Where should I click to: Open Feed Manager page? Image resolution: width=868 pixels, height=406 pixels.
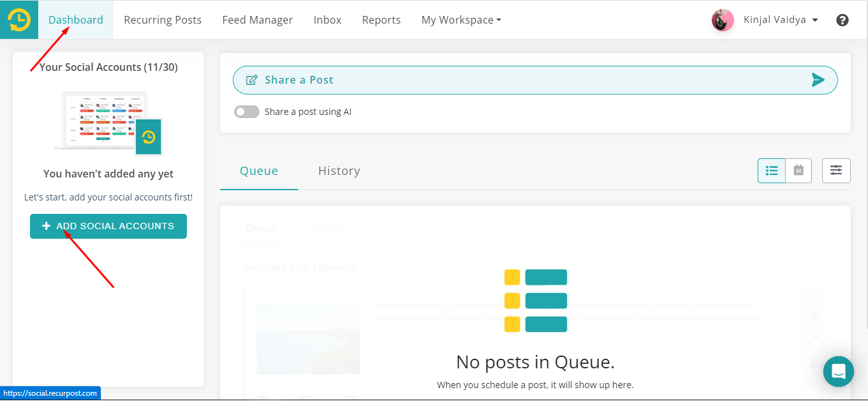coord(258,20)
